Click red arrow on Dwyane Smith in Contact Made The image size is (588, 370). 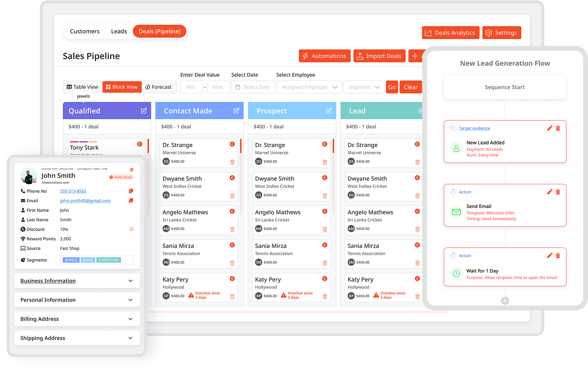pyautogui.click(x=232, y=178)
